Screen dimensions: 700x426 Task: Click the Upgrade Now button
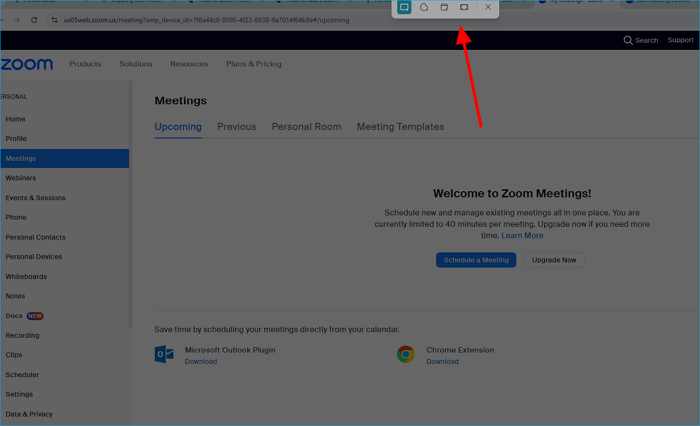(554, 260)
